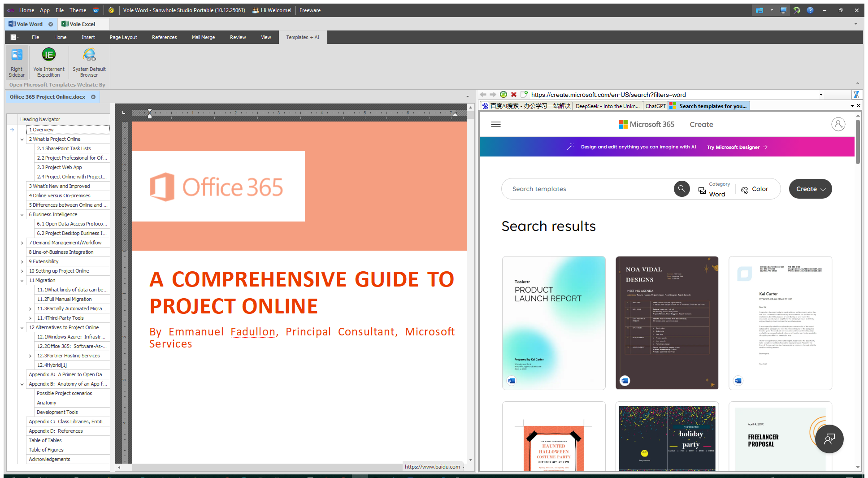Open the Create dropdown button
The width and height of the screenshot is (868, 478).
tap(810, 189)
